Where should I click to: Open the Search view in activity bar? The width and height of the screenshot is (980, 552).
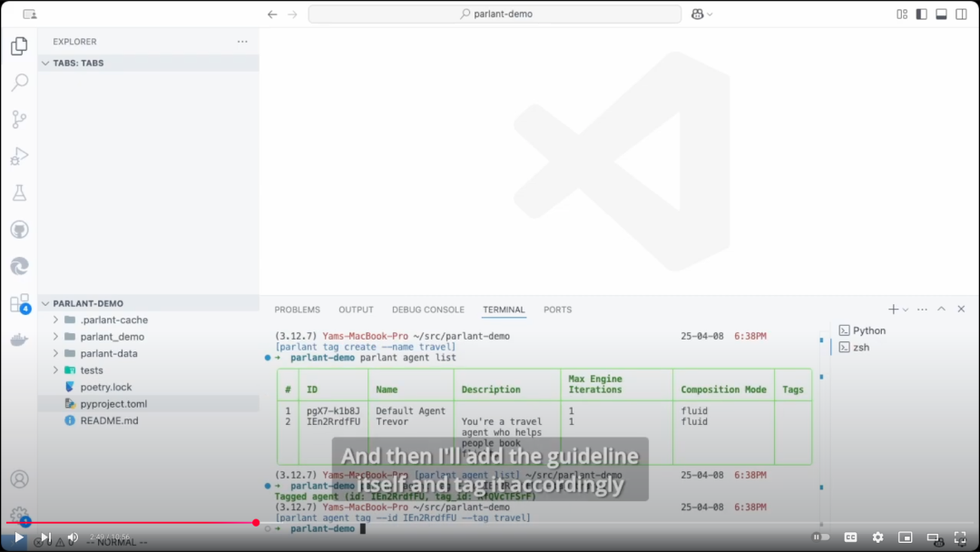[x=19, y=82]
